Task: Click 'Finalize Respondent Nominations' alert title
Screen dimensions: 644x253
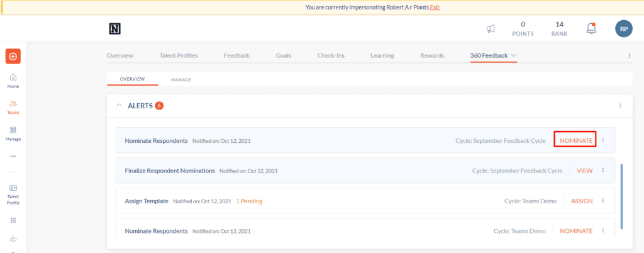Action: [x=170, y=171]
